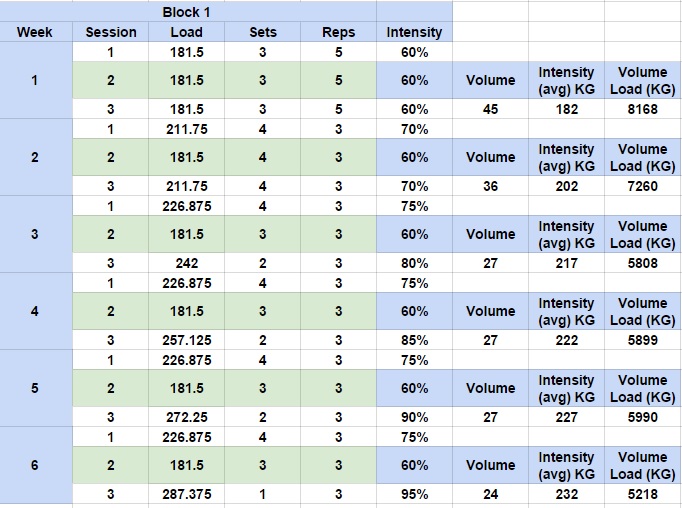This screenshot has height=508, width=682.
Task: Select the 257.125 load cell
Action: (187, 340)
